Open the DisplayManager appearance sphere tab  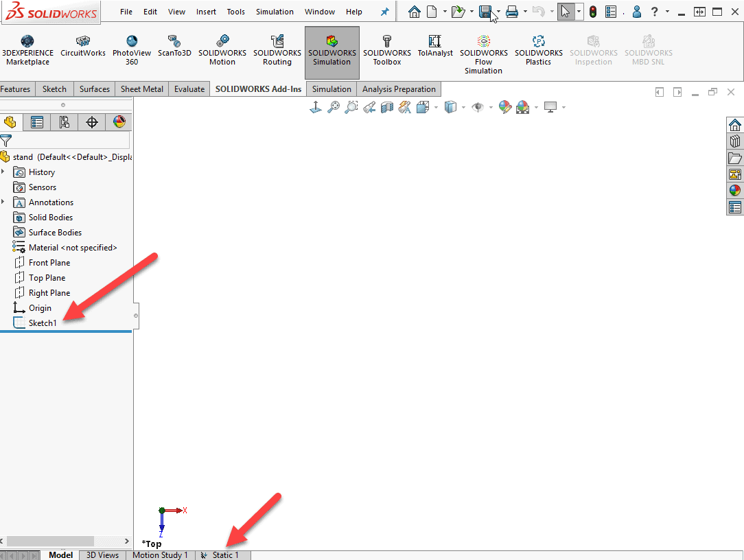[119, 122]
